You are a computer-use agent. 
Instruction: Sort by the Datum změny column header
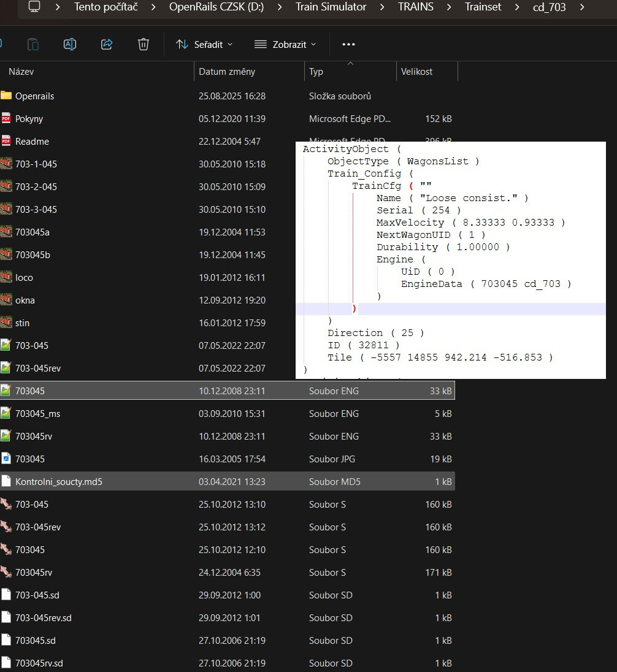[x=227, y=72]
